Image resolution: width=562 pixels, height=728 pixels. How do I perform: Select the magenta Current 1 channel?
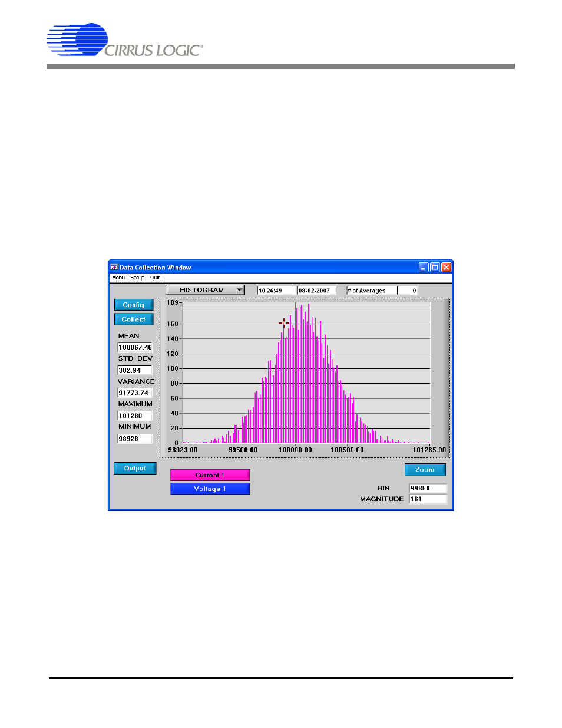[x=210, y=475]
